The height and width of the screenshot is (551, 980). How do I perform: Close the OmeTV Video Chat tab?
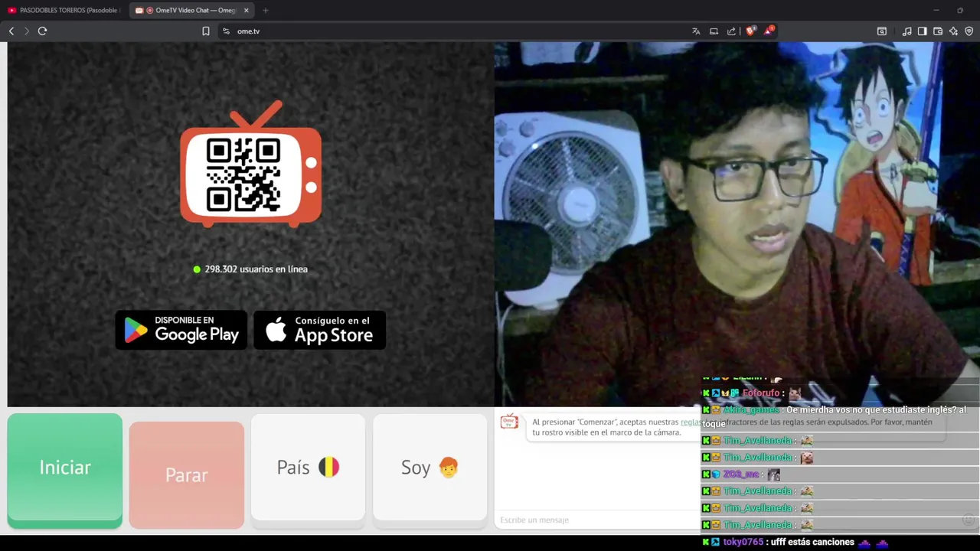247,11
